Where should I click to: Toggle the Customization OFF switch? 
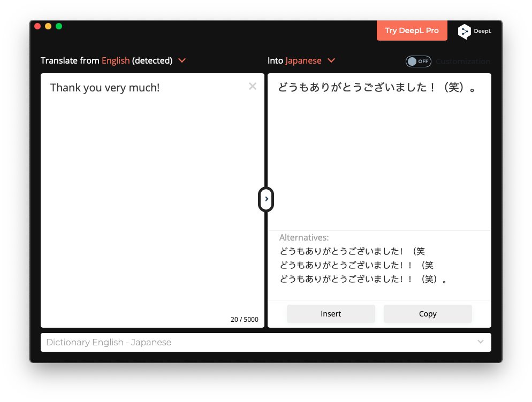(419, 61)
